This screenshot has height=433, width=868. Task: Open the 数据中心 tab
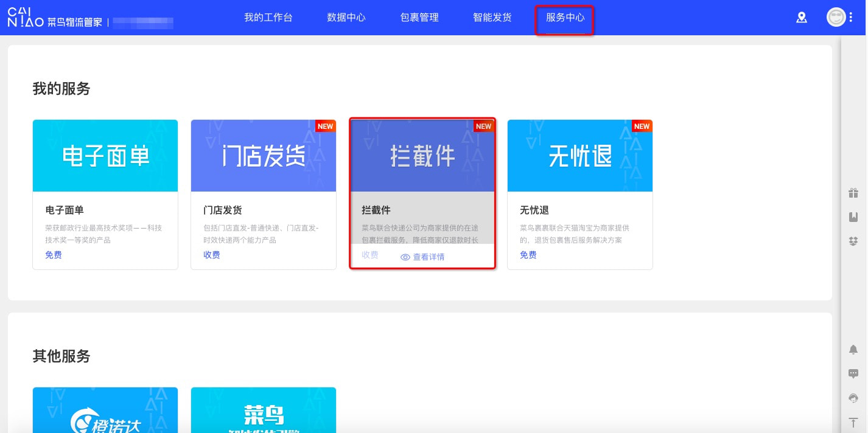pyautogui.click(x=346, y=18)
